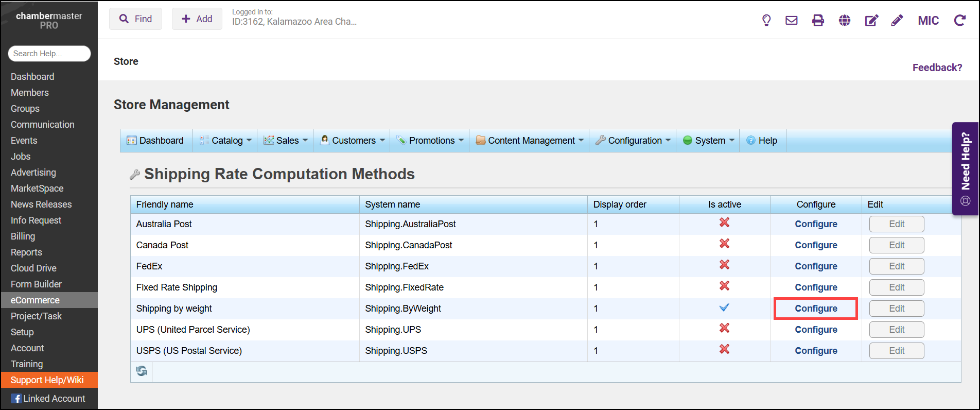
Task: Click the Search Help input field
Action: click(49, 54)
